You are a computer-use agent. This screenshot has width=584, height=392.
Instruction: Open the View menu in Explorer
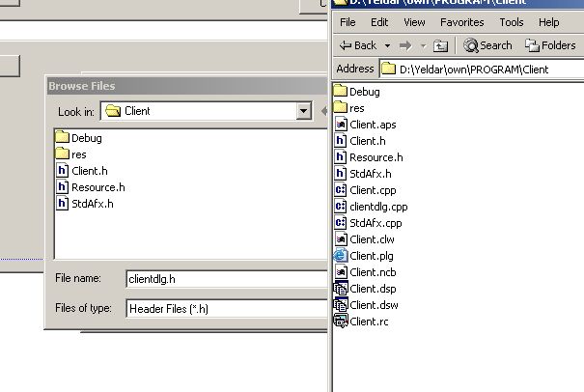(x=414, y=22)
